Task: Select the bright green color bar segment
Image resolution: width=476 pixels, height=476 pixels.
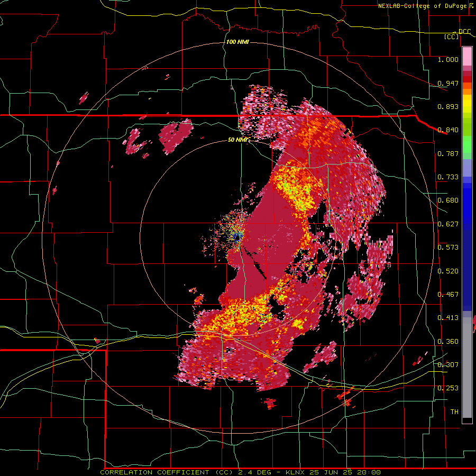Action: pos(467,144)
